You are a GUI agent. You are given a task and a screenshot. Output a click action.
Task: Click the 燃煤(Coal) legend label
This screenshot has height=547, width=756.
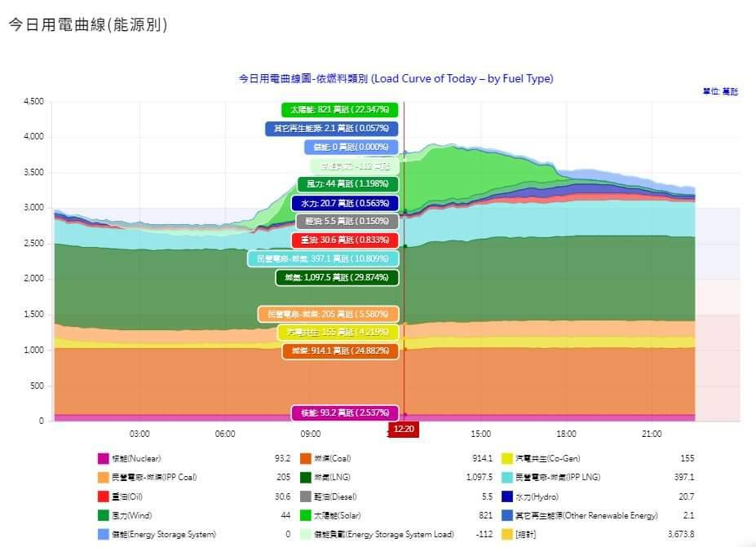pos(333,458)
